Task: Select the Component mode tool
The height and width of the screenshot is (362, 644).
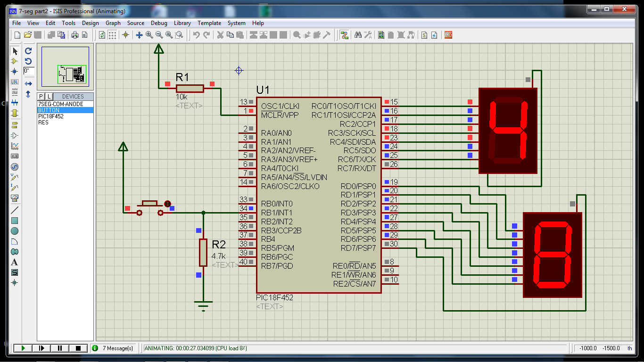Action: coord(14,61)
